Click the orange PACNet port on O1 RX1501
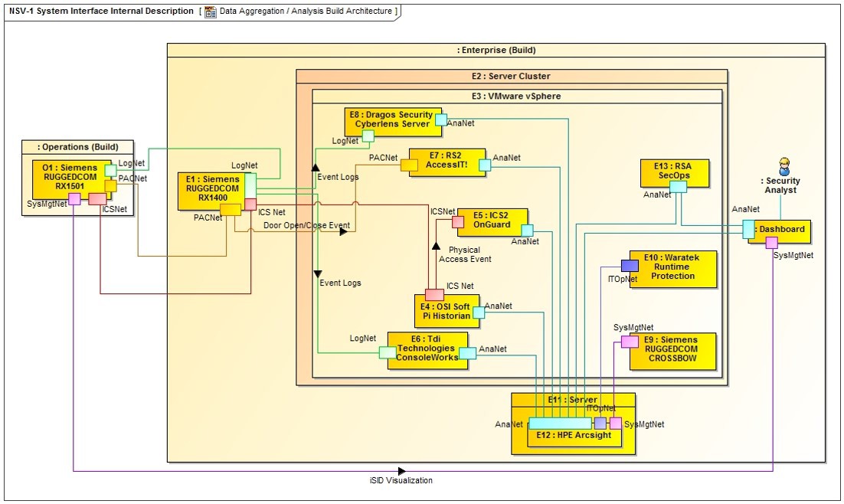The width and height of the screenshot is (844, 504). tap(110, 186)
